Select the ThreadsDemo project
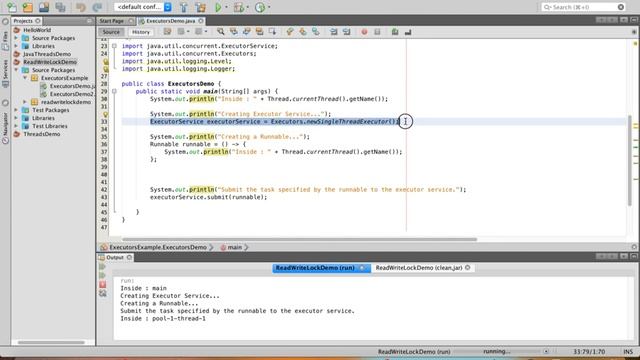 coord(41,134)
